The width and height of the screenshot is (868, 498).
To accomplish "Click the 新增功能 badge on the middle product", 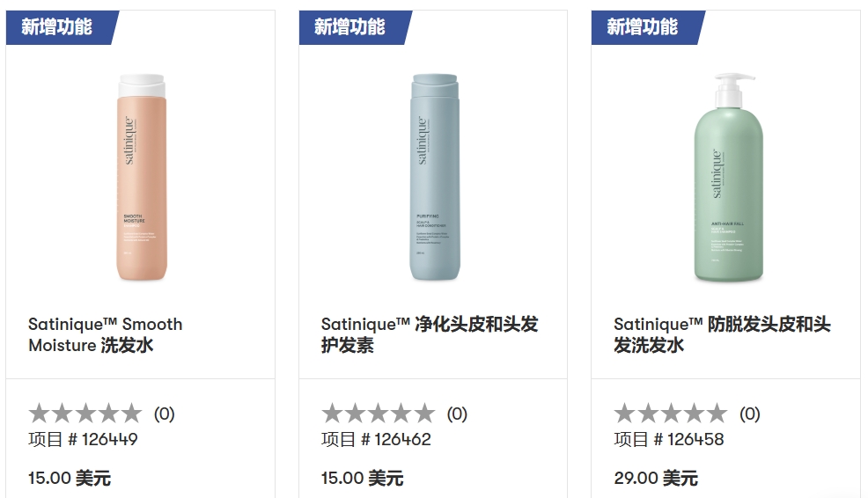I will [350, 26].
